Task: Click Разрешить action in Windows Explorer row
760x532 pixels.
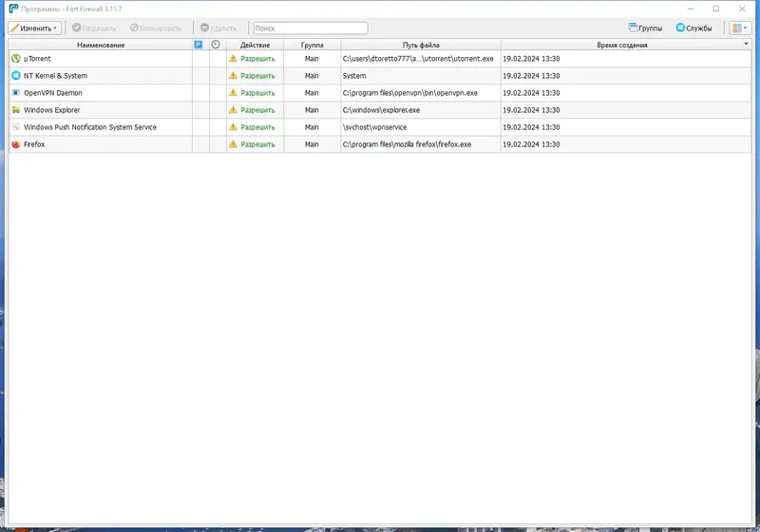Action: tap(257, 110)
